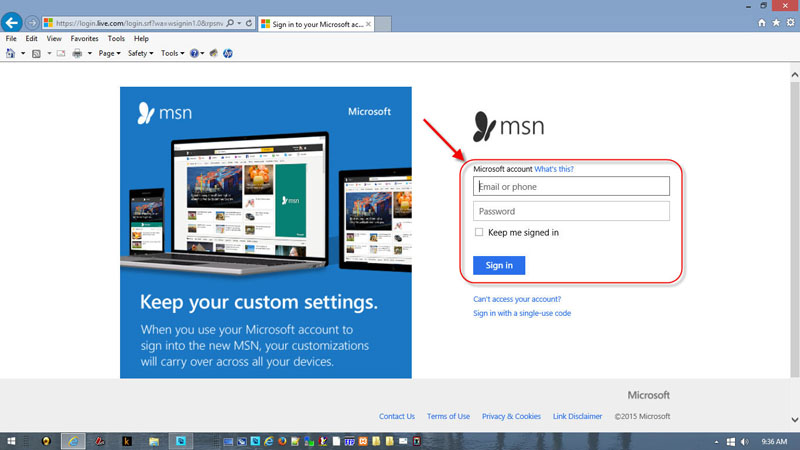This screenshot has width=800, height=450.
Task: Check the Keep me signed in box
Action: (479, 232)
